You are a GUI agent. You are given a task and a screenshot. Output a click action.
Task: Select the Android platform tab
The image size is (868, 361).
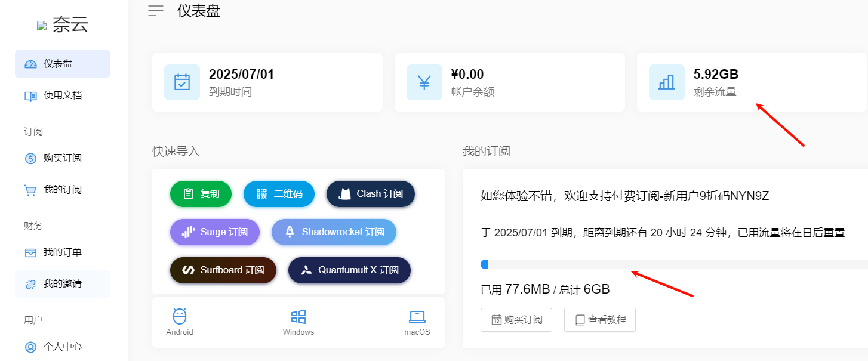(180, 323)
